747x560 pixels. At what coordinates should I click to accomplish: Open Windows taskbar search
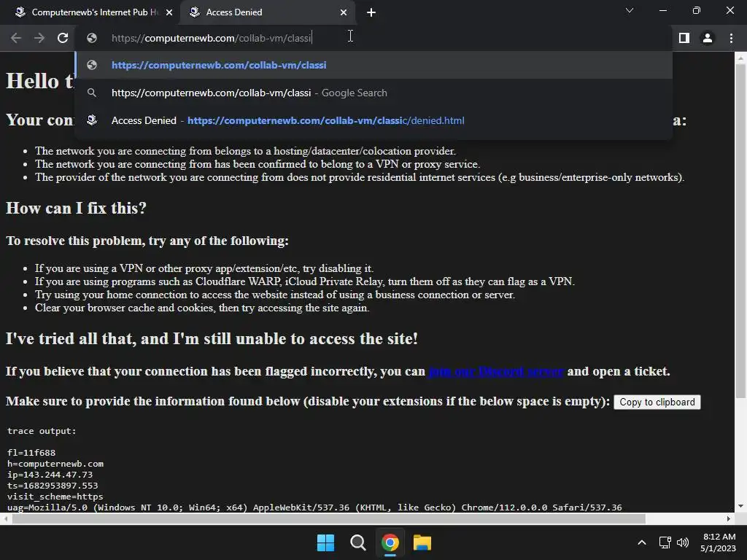pyautogui.click(x=357, y=542)
